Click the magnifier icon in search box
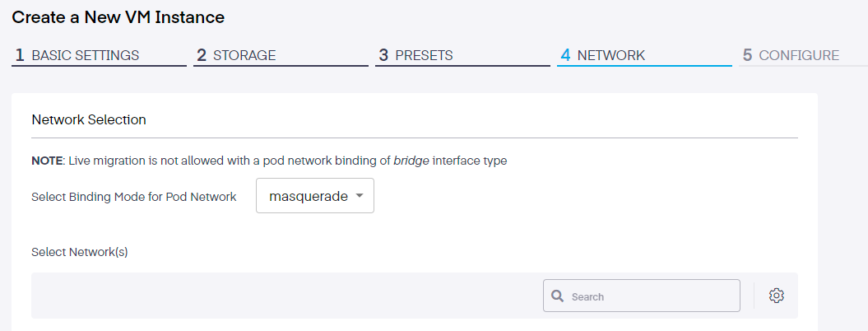Screen dimensions: 868x331 (557, 296)
